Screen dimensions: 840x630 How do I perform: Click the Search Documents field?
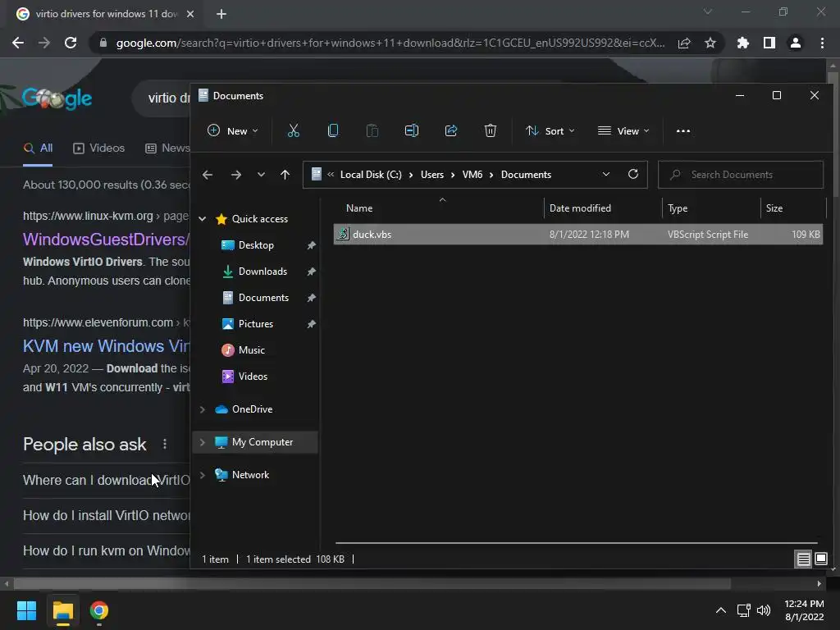tap(741, 175)
